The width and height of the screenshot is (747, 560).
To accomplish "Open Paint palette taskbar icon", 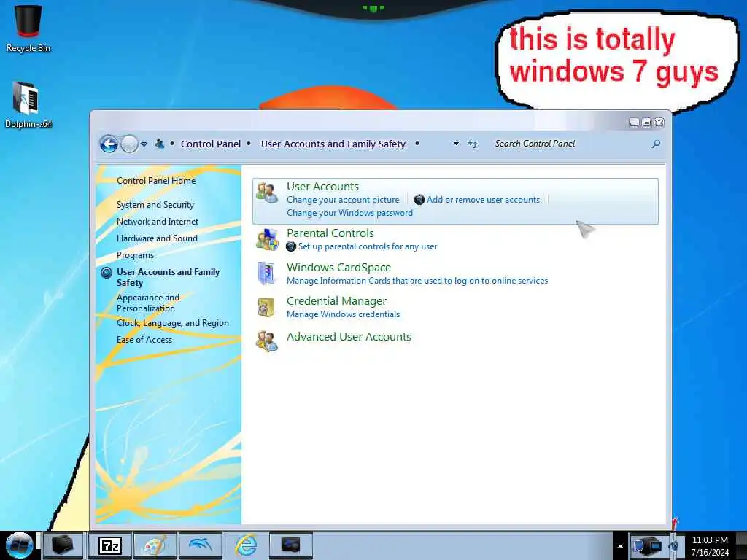I will click(155, 545).
